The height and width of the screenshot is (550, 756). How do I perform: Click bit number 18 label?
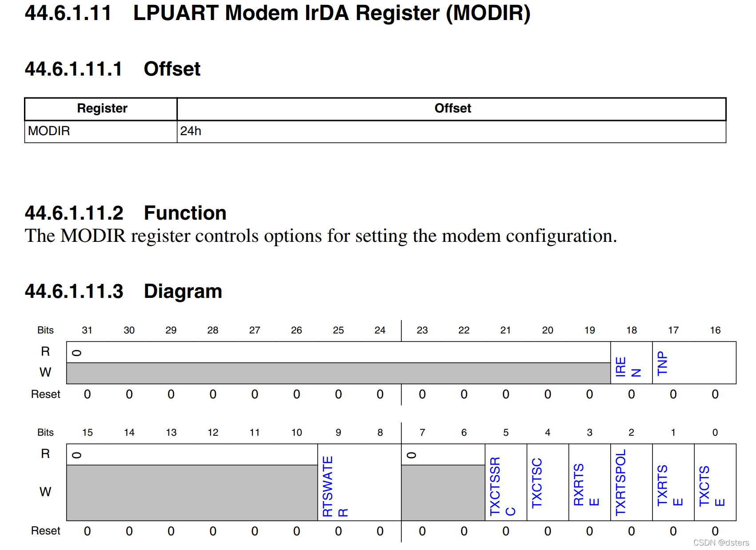(632, 330)
